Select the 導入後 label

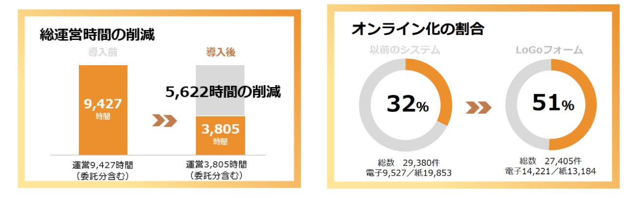tap(221, 52)
